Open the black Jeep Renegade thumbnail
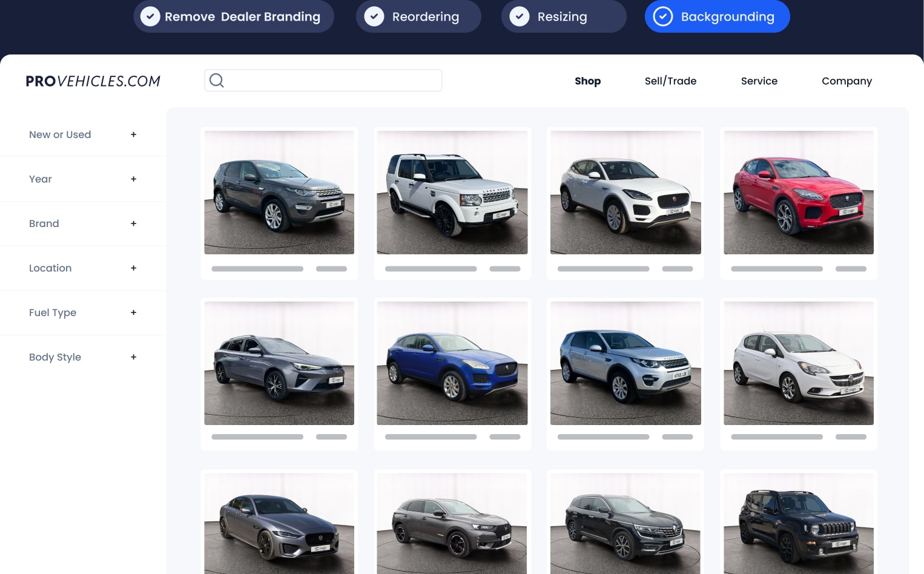 [x=799, y=524]
